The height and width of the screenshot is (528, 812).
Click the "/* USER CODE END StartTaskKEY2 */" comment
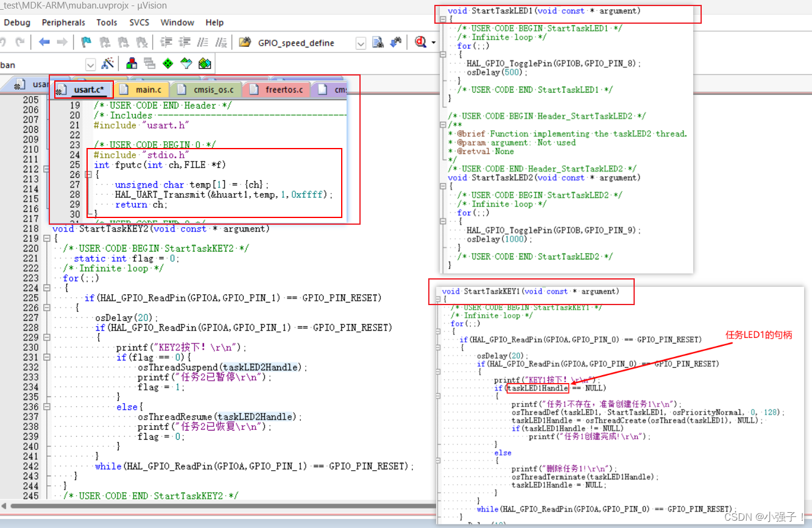150,496
